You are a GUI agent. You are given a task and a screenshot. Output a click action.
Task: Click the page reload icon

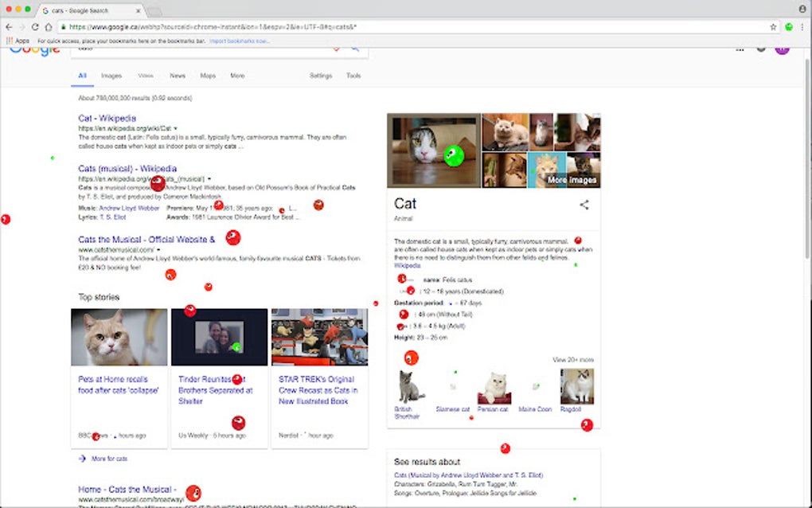click(x=37, y=25)
